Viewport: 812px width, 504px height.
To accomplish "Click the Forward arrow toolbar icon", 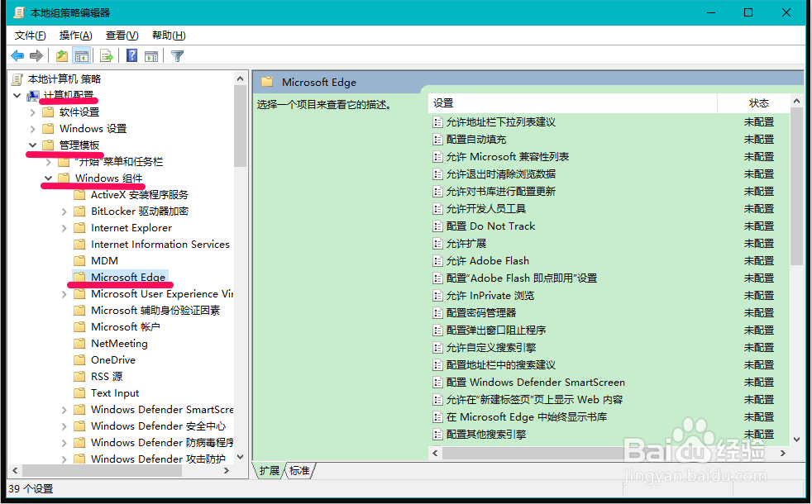I will pos(36,56).
